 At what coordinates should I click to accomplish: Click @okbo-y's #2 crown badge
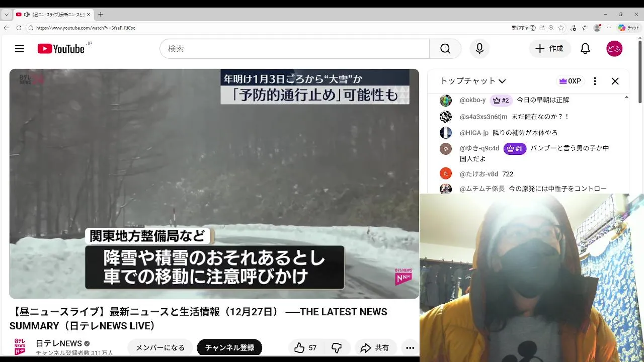[501, 100]
